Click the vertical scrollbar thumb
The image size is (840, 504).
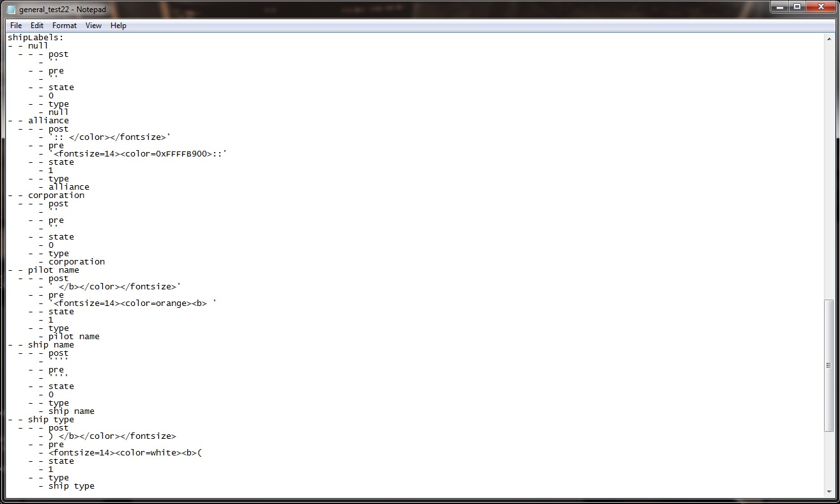829,365
